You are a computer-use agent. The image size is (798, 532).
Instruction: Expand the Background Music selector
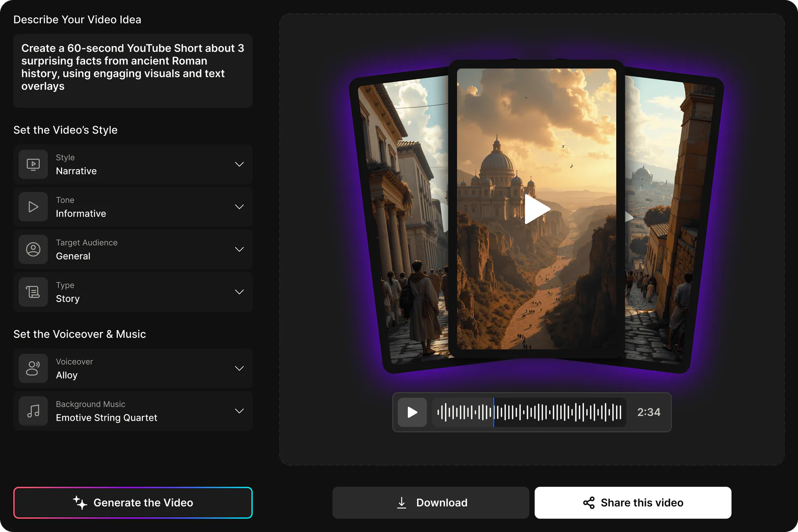pyautogui.click(x=239, y=411)
